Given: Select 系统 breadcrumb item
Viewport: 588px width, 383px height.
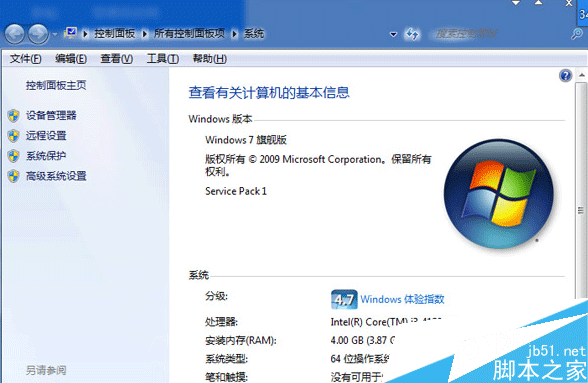Looking at the screenshot, I should (x=254, y=34).
